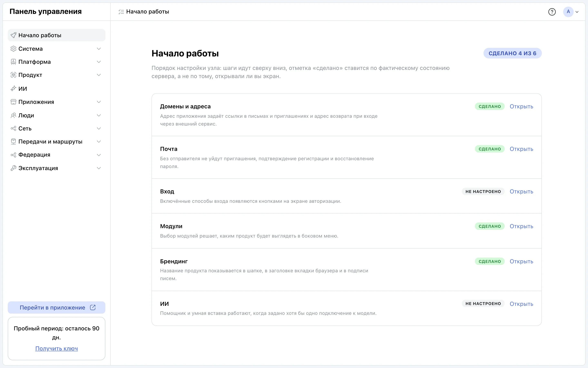Expand the Приложения section chevron
Image resolution: width=588 pixels, height=368 pixels.
click(99, 102)
